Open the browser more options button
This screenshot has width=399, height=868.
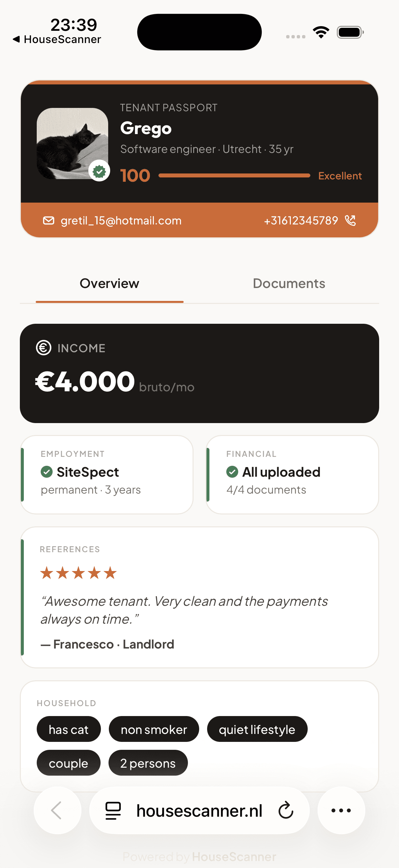point(341,810)
